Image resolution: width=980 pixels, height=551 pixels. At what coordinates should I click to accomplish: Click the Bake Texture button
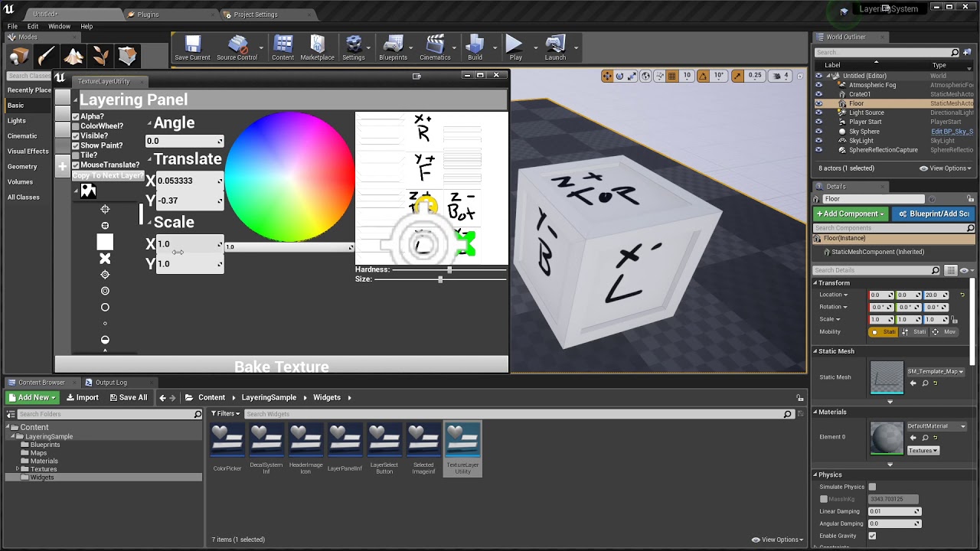pos(282,367)
